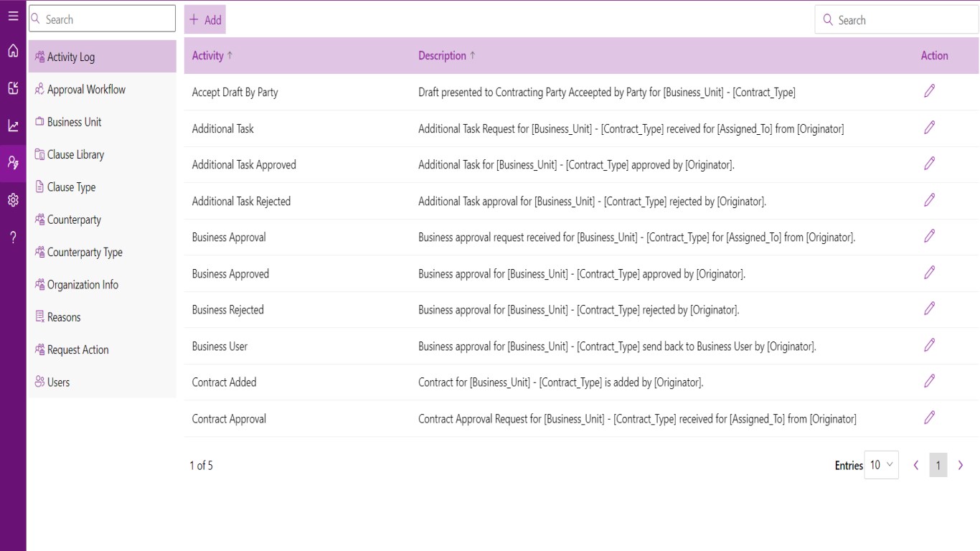Click the Add button
This screenshot has height=551, width=980.
click(205, 20)
